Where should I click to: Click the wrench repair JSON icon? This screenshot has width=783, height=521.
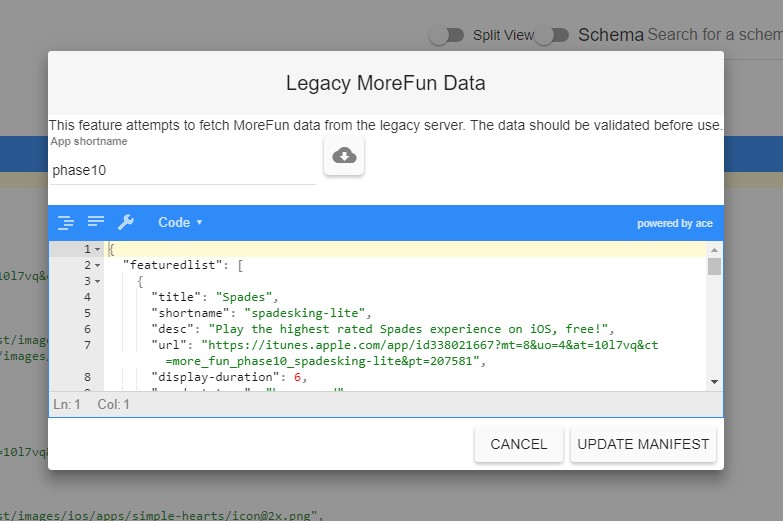[126, 222]
